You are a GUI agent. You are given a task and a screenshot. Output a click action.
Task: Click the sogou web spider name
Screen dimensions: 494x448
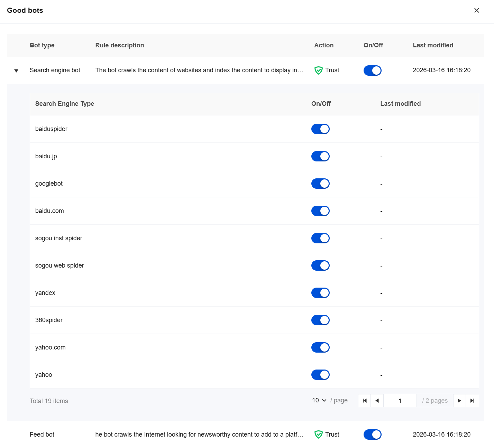point(60,265)
